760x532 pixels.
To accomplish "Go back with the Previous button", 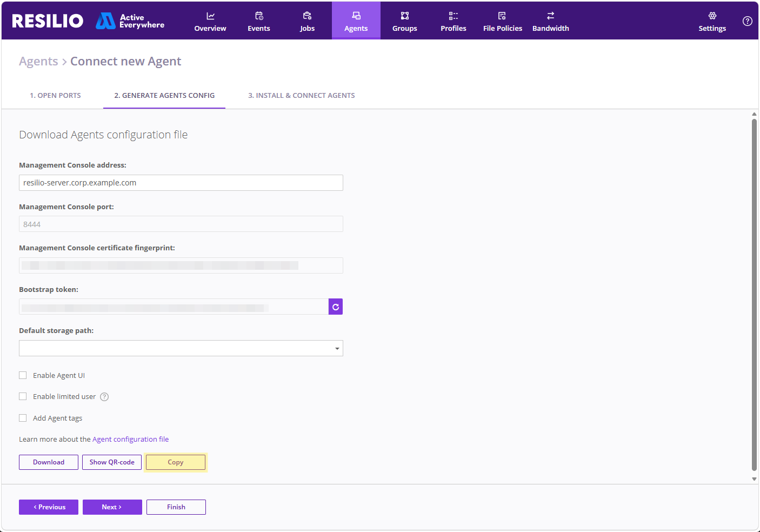I will 49,507.
